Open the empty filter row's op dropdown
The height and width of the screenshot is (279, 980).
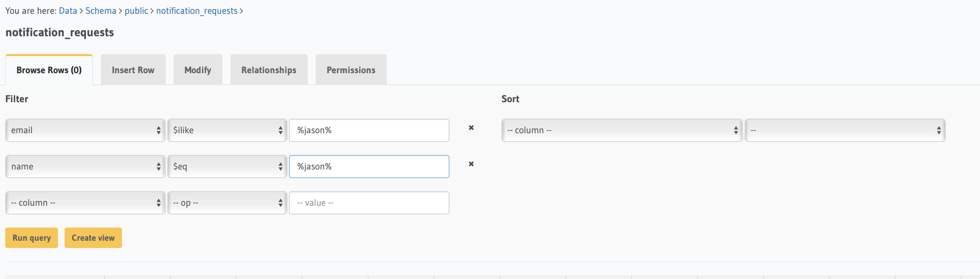click(227, 203)
